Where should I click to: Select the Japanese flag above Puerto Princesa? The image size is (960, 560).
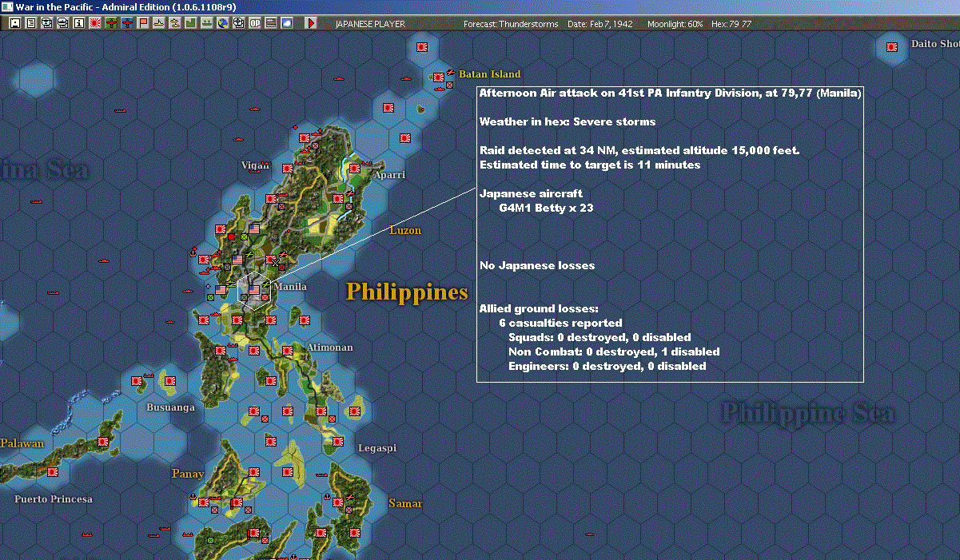(x=53, y=472)
